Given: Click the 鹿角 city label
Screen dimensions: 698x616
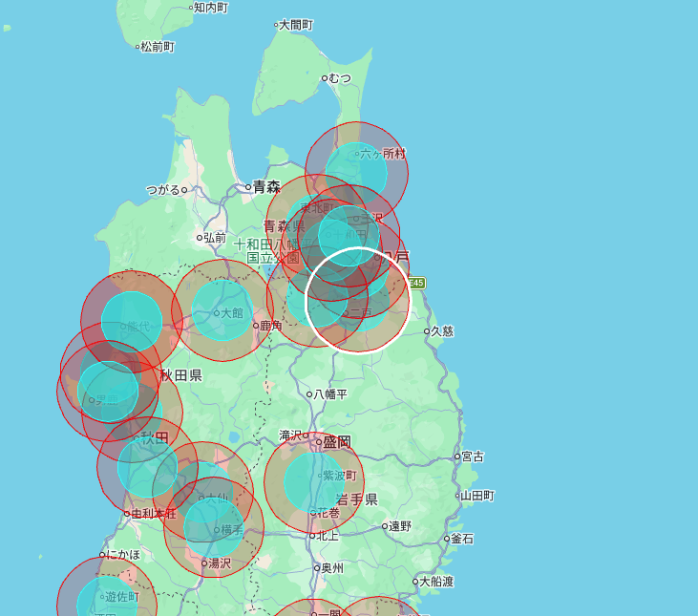Looking at the screenshot, I should click(x=271, y=326).
